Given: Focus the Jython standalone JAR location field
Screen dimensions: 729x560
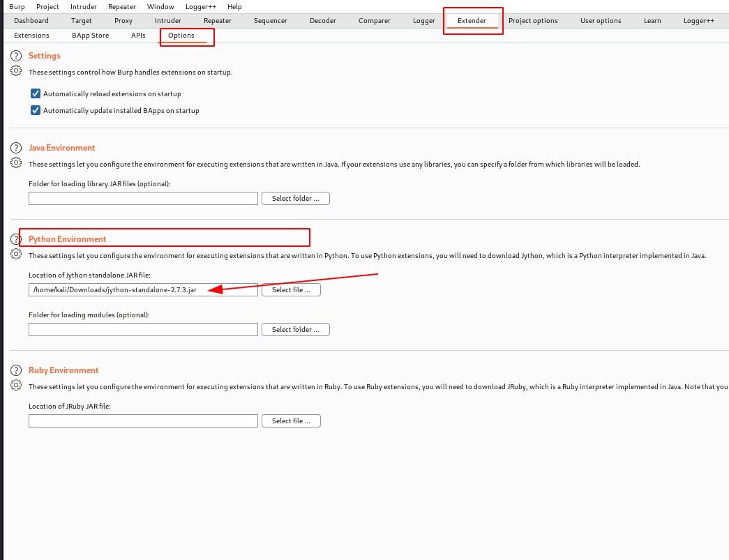Looking at the screenshot, I should 143,289.
